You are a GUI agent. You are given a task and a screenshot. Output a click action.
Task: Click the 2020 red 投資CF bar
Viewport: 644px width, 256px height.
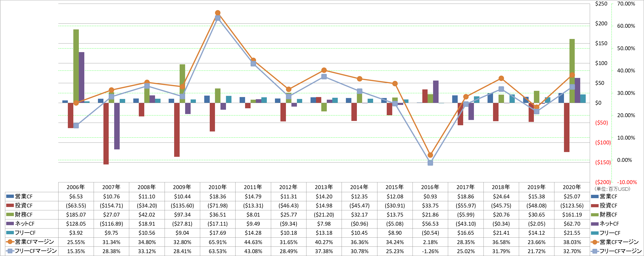point(567,127)
